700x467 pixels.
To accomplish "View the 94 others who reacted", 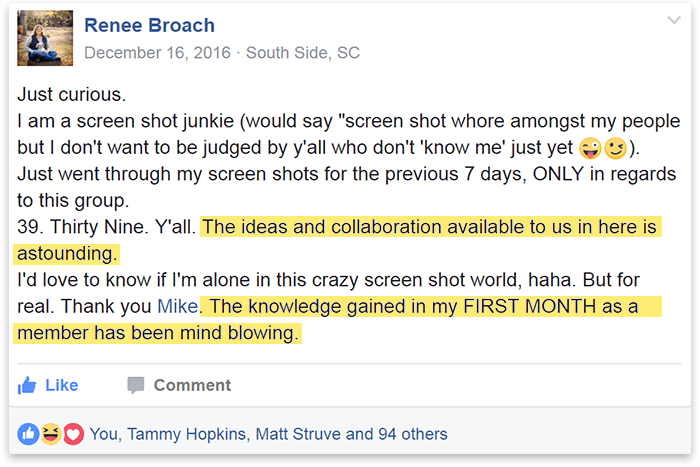I will (412, 434).
